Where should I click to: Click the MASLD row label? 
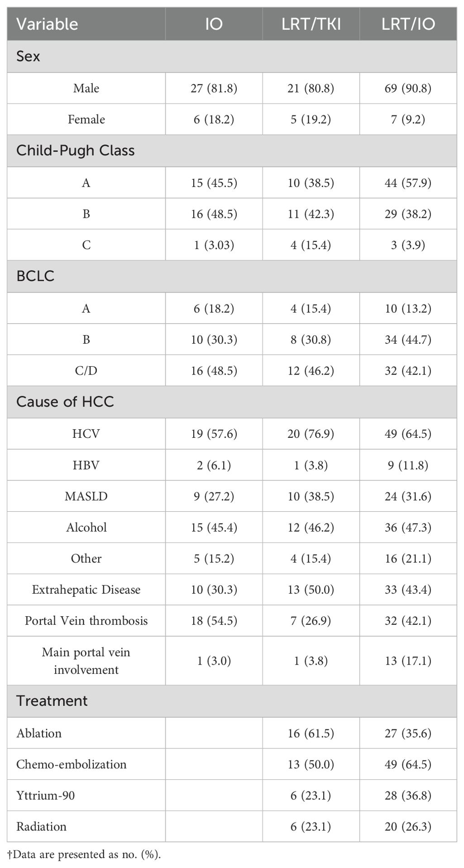pos(86,496)
